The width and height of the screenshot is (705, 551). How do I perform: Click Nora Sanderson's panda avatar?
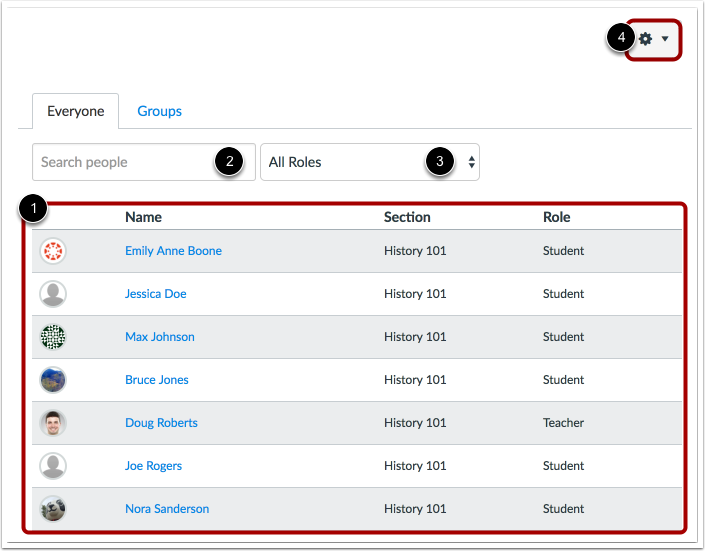click(x=53, y=509)
